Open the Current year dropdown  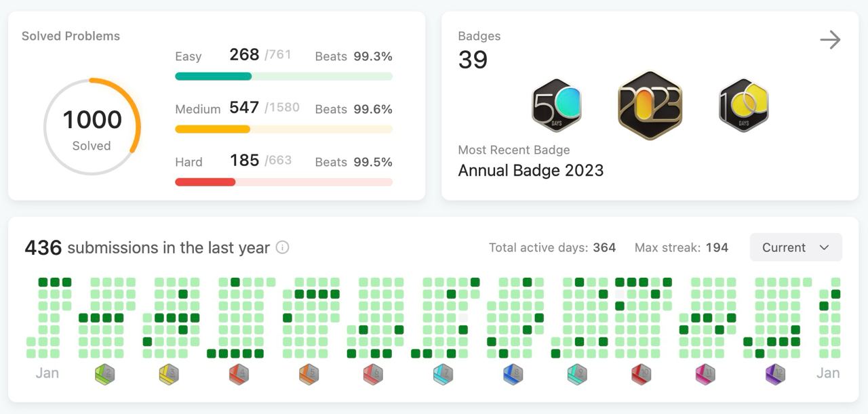(x=796, y=247)
